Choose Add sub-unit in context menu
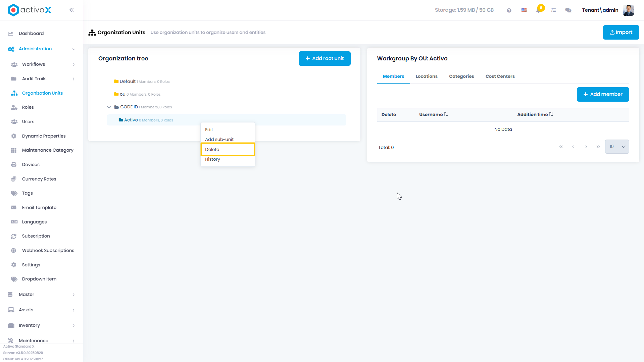The image size is (644, 362). click(x=228, y=140)
